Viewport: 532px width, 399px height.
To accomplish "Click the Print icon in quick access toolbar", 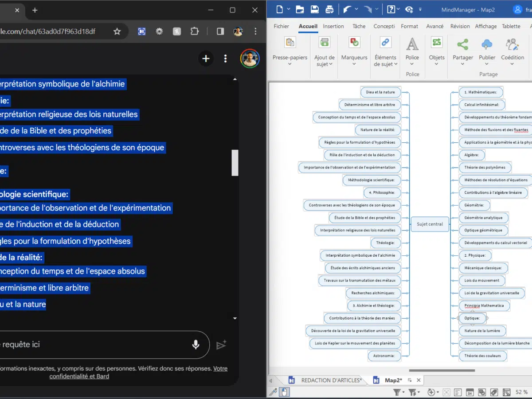I will [x=329, y=9].
